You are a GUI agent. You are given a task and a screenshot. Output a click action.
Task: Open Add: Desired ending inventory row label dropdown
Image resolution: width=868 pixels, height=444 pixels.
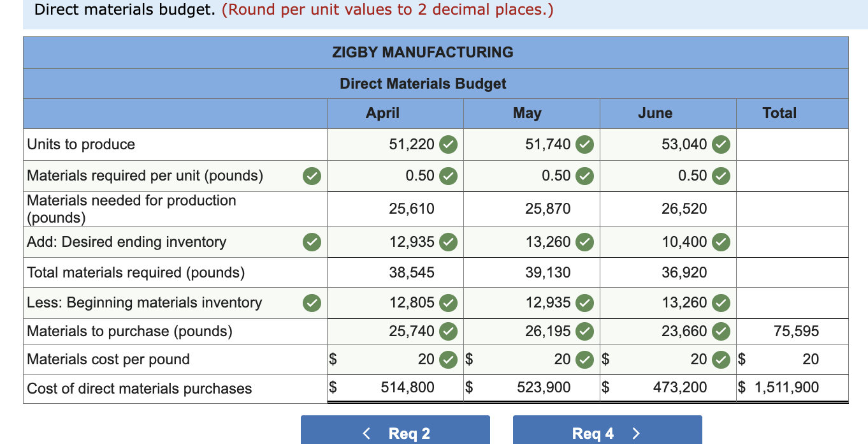(x=175, y=242)
